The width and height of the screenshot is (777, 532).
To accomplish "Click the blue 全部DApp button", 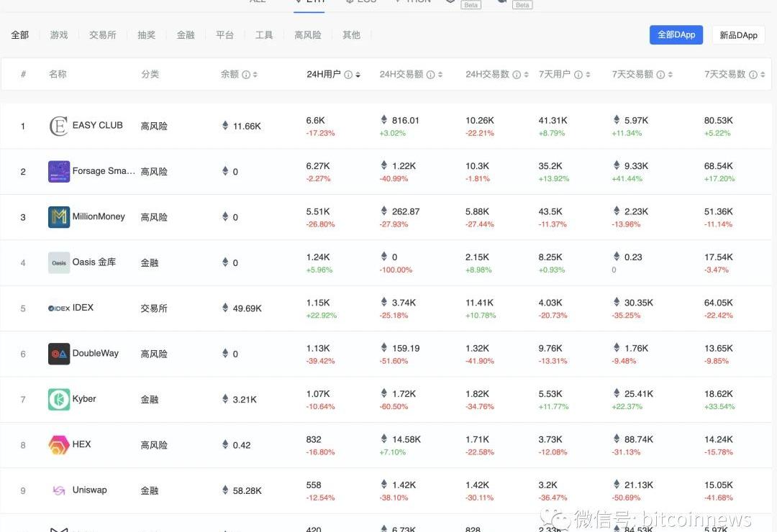I will tap(676, 35).
